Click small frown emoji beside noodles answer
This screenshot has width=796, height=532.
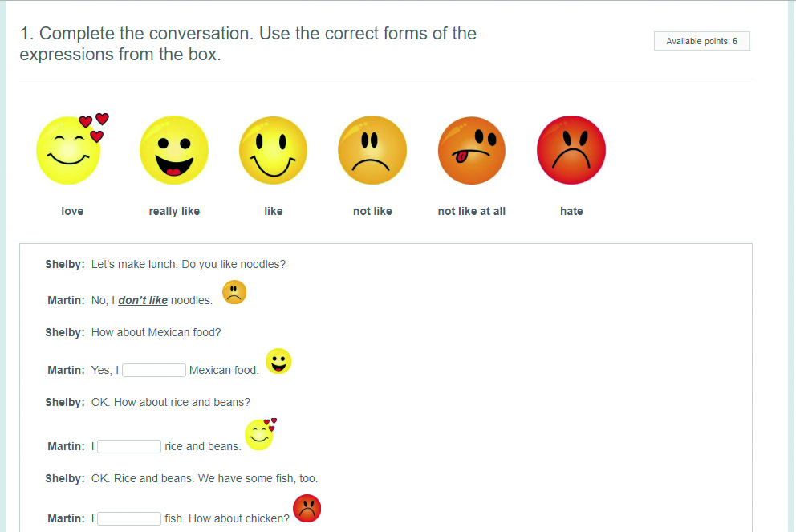pos(234,292)
